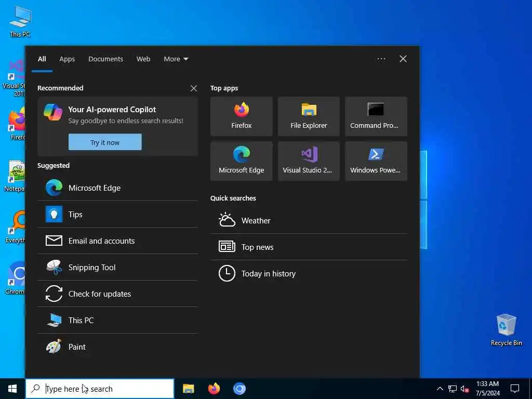Select This PC desktop icon
Image resolution: width=532 pixels, height=399 pixels.
(20, 21)
